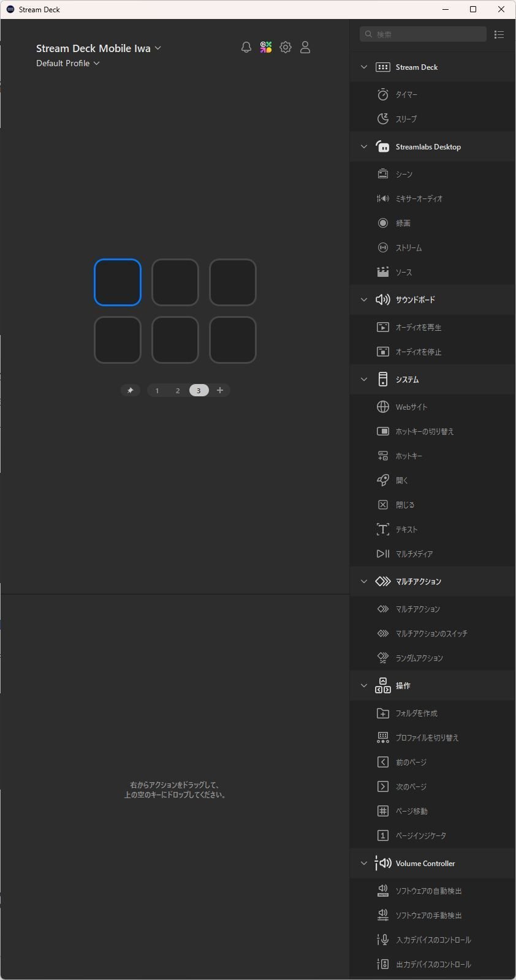Image resolution: width=516 pixels, height=980 pixels.
Task: Collapse the 操作 category
Action: (x=364, y=685)
